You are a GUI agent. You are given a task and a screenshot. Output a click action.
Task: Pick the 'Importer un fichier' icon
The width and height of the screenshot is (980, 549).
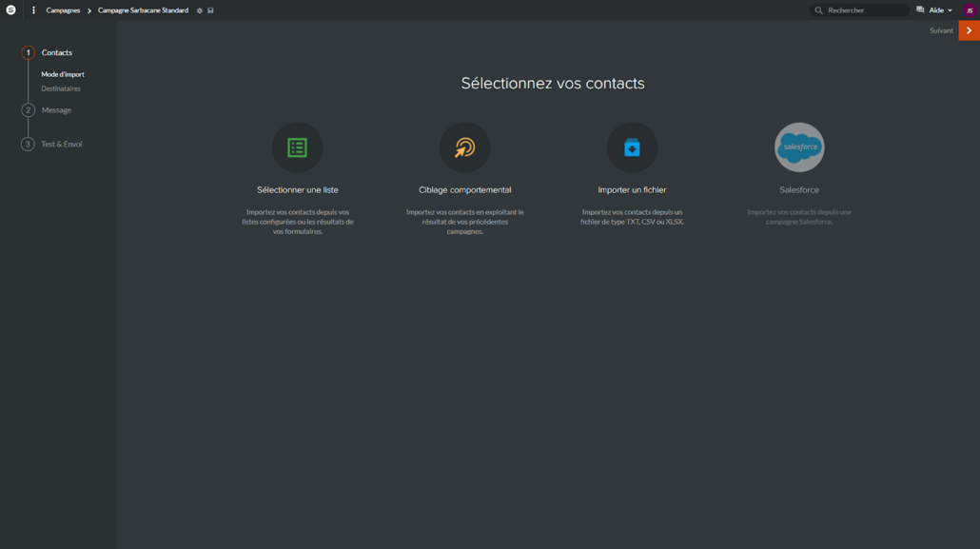632,147
